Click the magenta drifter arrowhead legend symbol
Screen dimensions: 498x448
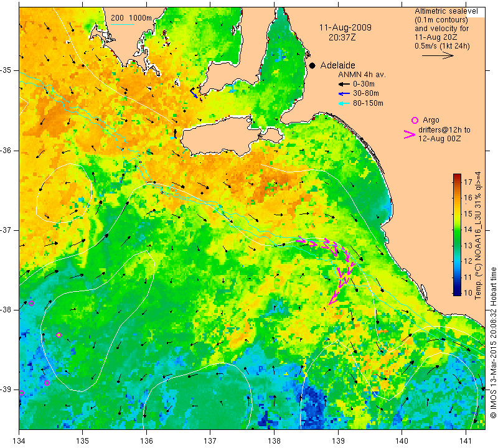click(409, 134)
